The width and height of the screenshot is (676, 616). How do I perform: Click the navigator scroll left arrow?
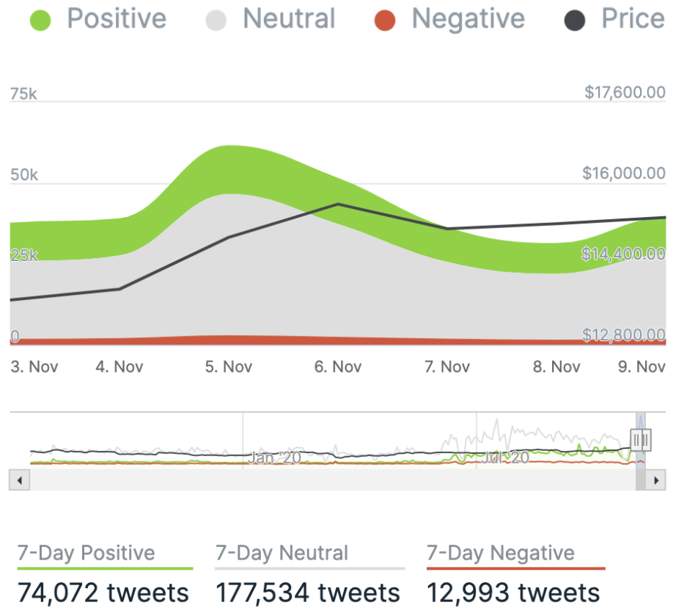(x=19, y=480)
